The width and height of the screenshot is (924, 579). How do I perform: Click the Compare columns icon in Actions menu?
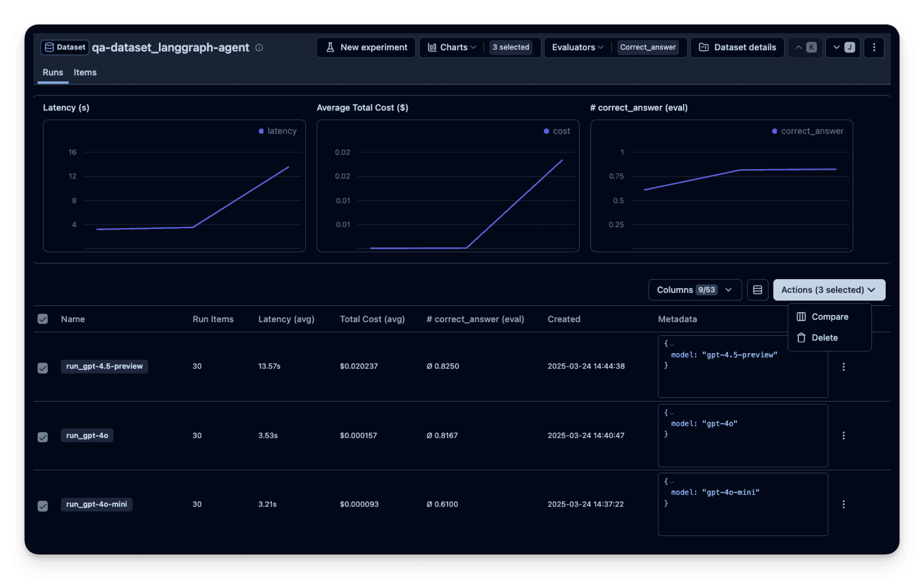pyautogui.click(x=801, y=316)
